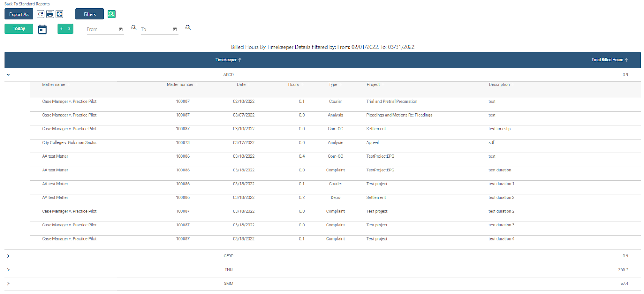Click the Appeal project cell
644x294 pixels.
click(x=372, y=142)
